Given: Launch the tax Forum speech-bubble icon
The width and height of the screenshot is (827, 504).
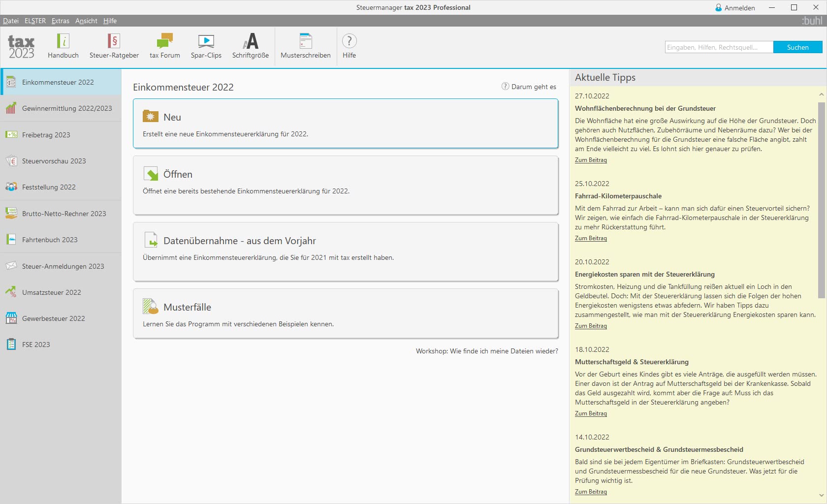Looking at the screenshot, I should 165,41.
